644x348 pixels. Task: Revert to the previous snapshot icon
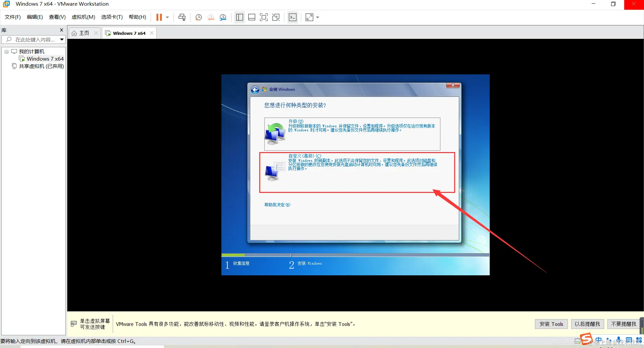pos(211,17)
